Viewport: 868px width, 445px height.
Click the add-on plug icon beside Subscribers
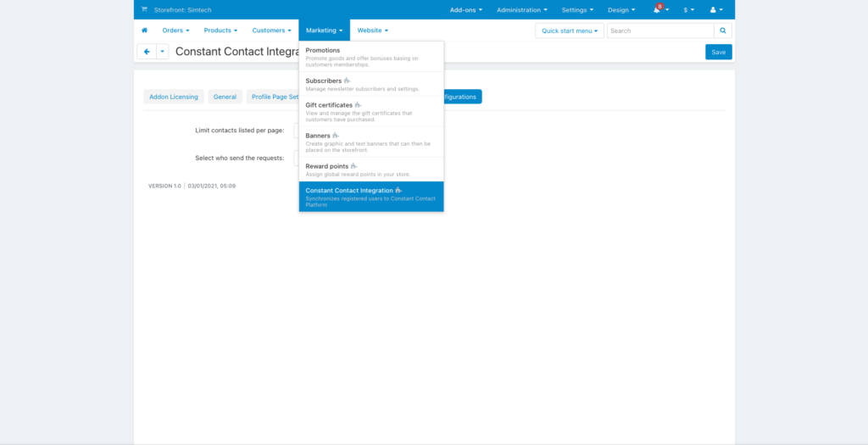point(347,81)
